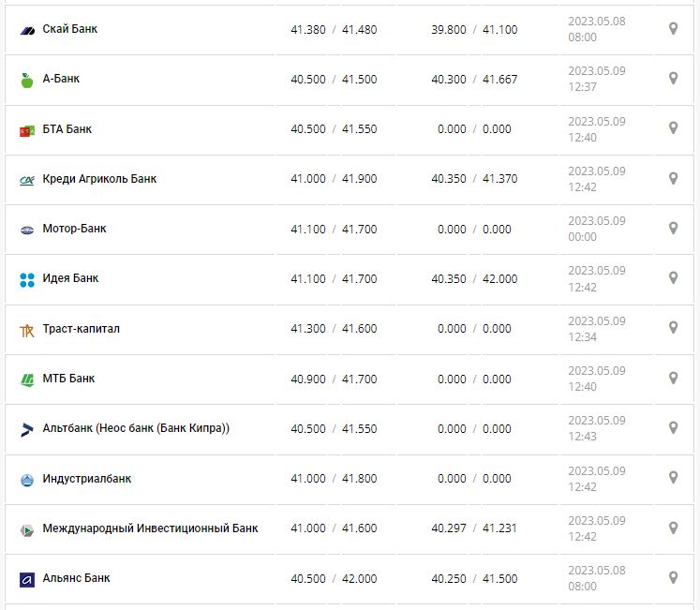Select the Мотор-Банк bank name
This screenshot has width=700, height=610.
74,229
